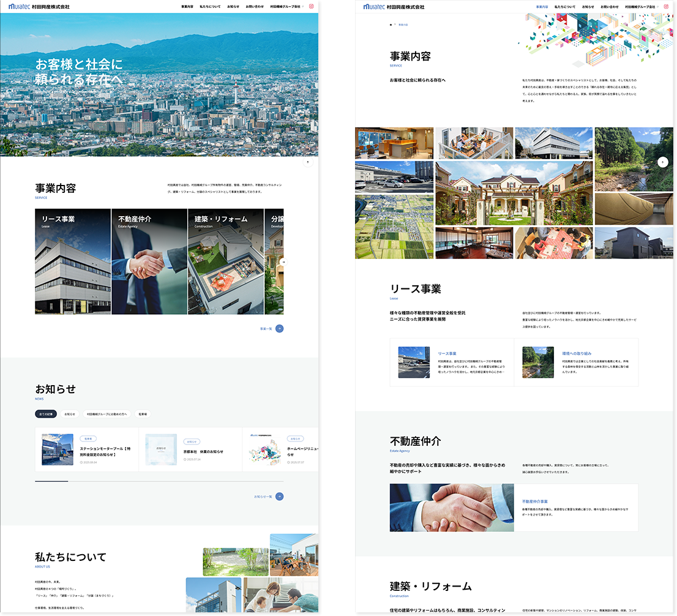The image size is (677, 616).
Task: Open お知らせ in the left page navigation
Action: [x=233, y=7]
